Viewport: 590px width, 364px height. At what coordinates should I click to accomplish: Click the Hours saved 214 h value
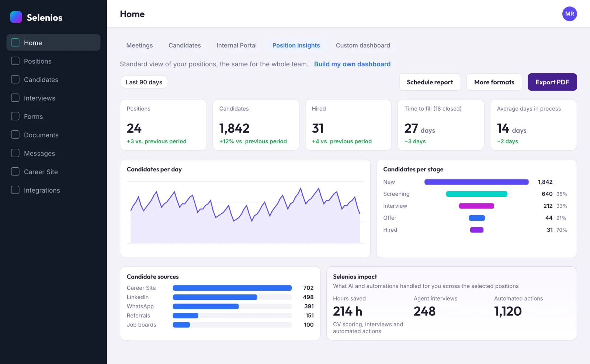(348, 311)
